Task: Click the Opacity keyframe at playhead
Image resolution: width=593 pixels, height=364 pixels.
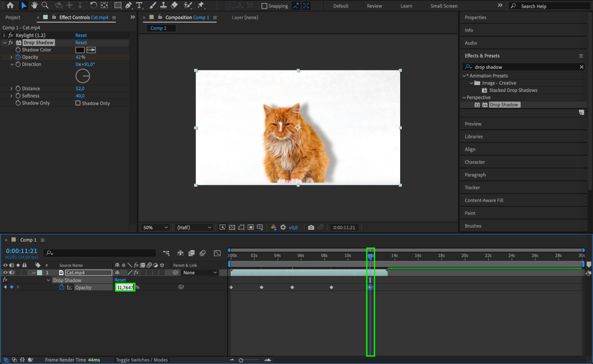Action: click(370, 287)
